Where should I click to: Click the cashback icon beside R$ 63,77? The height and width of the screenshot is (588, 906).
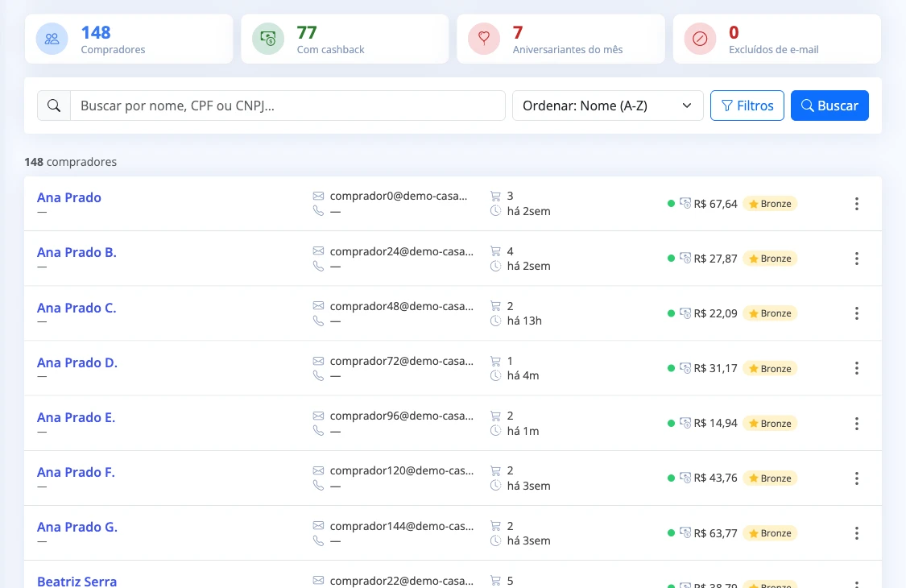click(685, 532)
